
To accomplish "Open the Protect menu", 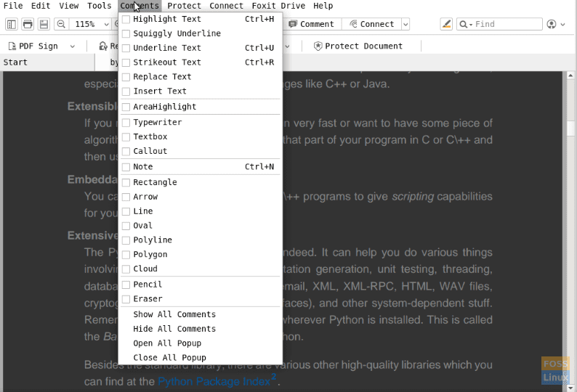I will click(184, 6).
